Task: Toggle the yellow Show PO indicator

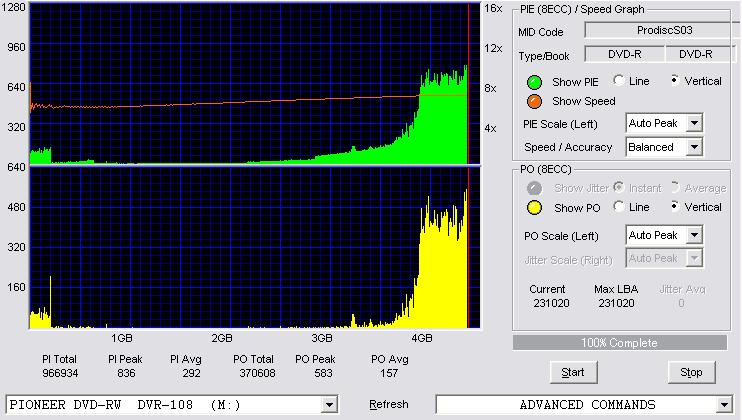Action: (x=534, y=208)
